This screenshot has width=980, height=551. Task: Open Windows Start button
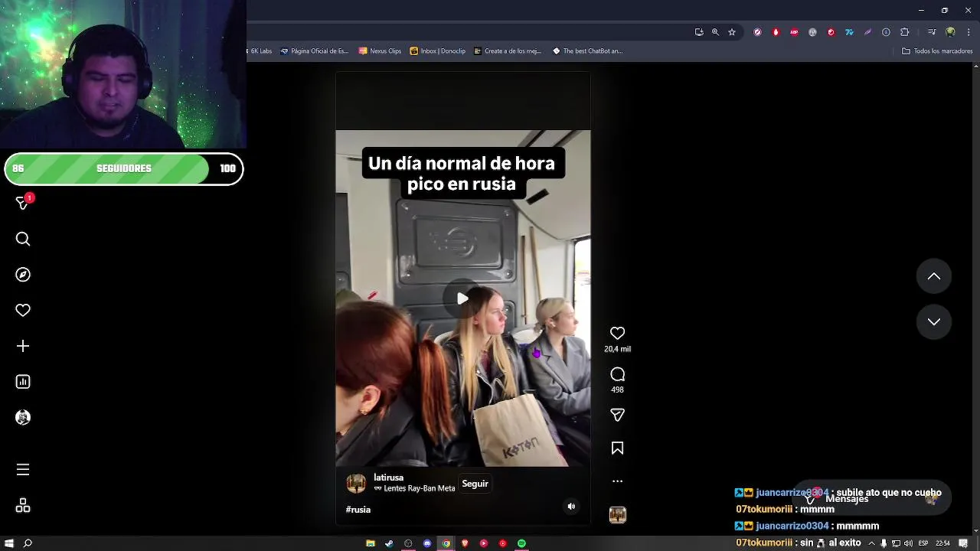(9, 543)
